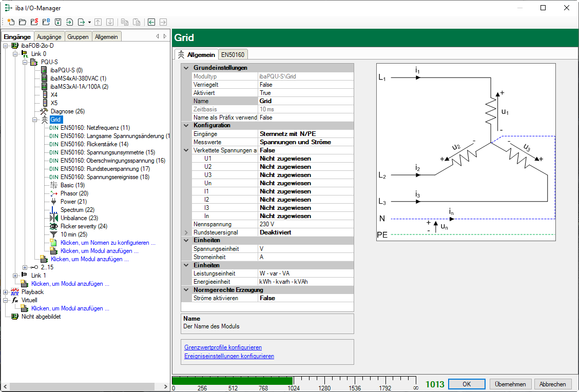Click the save floppy disk toolbar icon

click(x=57, y=22)
